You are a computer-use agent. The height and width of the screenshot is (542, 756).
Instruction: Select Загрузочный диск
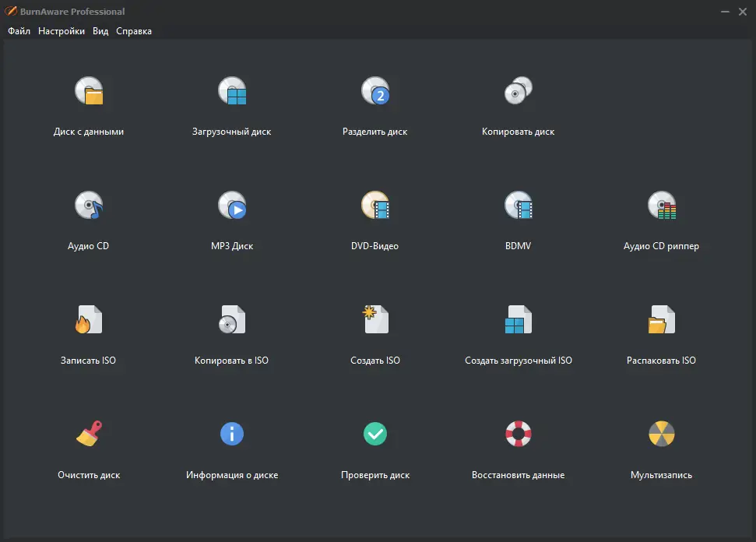coord(232,105)
